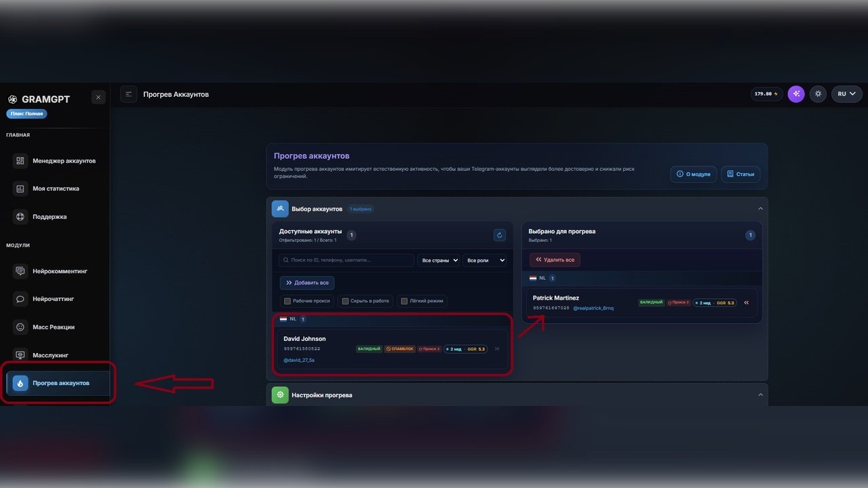Click the search by ID, phone, username field
The height and width of the screenshot is (488, 868).
[x=346, y=260]
